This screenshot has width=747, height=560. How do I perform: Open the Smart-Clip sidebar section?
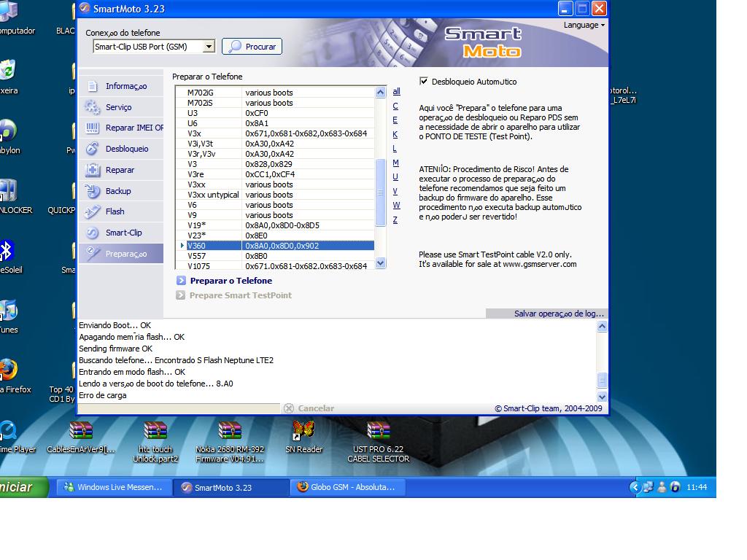click(x=121, y=233)
